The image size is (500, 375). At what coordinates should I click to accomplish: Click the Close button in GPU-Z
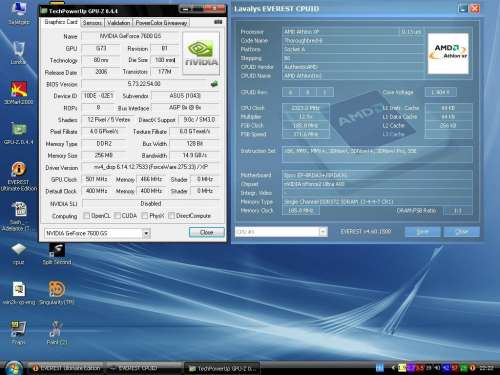[207, 232]
